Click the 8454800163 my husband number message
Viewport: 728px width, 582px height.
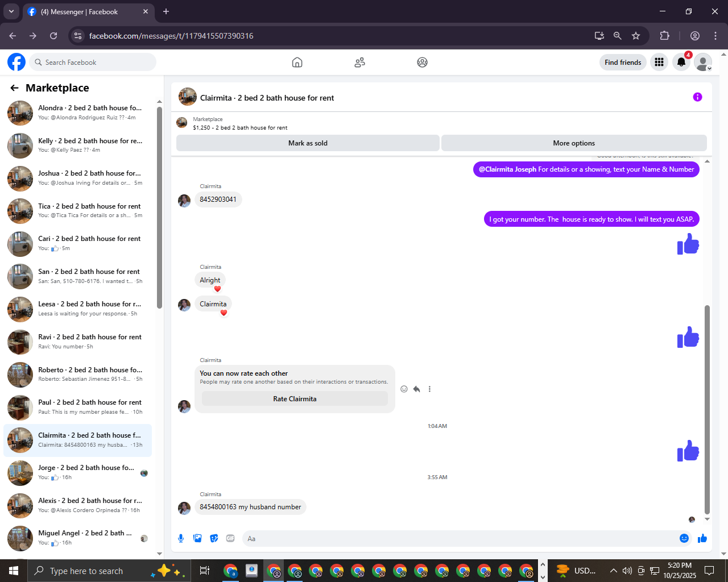tap(250, 507)
